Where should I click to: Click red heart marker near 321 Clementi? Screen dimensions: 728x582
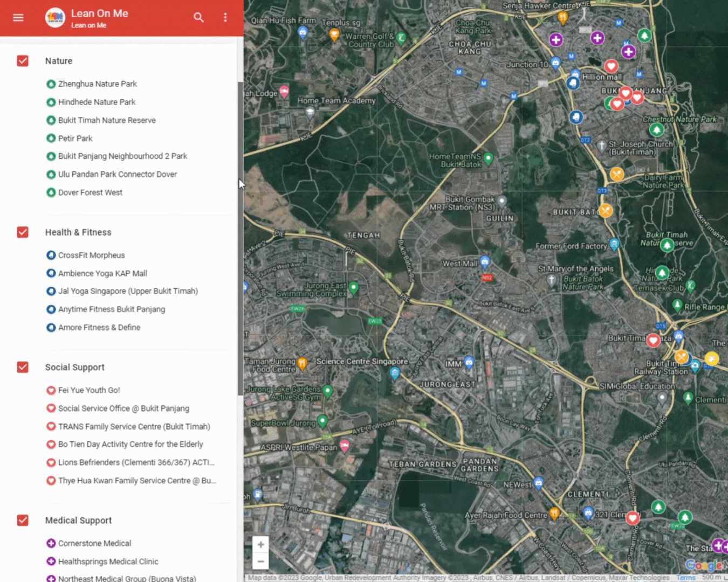[633, 518]
